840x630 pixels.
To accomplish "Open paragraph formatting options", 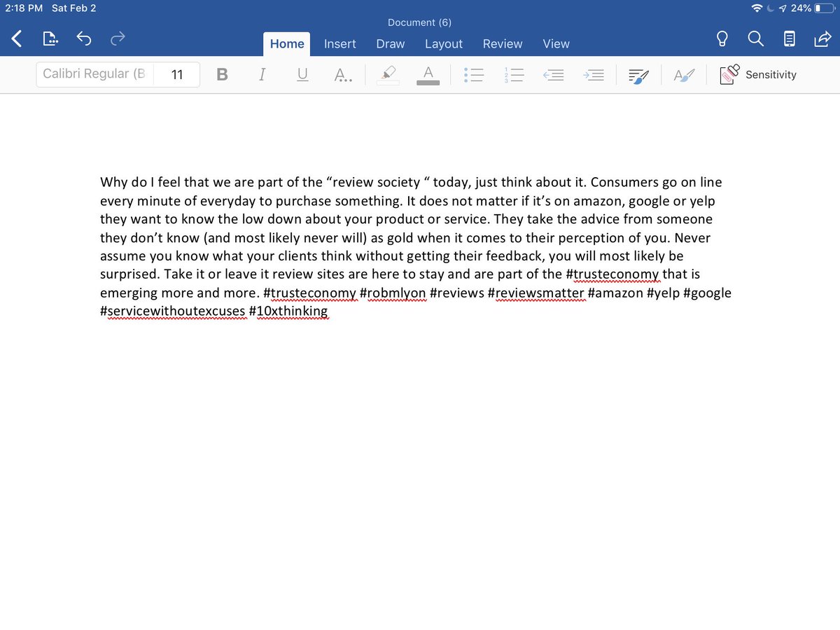I will (638, 75).
